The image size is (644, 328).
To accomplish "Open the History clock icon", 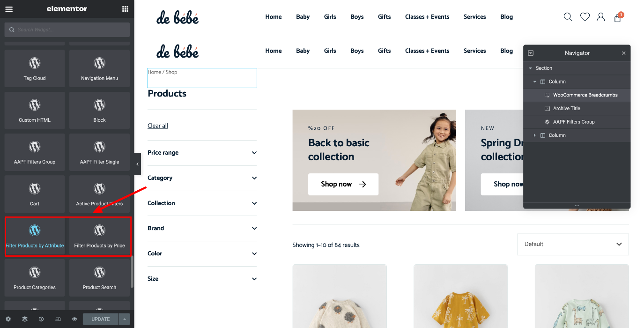I will [x=41, y=319].
